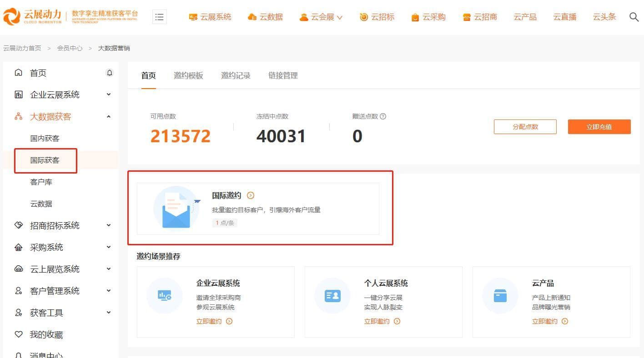This screenshot has width=644, height=358.
Task: Collapse the 大数据获客 sidebar section
Action: pyautogui.click(x=109, y=116)
